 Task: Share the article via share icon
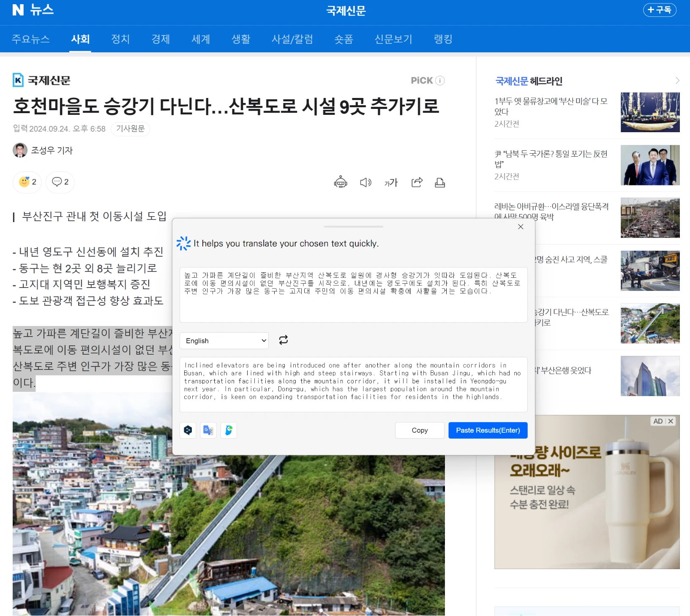(x=417, y=182)
